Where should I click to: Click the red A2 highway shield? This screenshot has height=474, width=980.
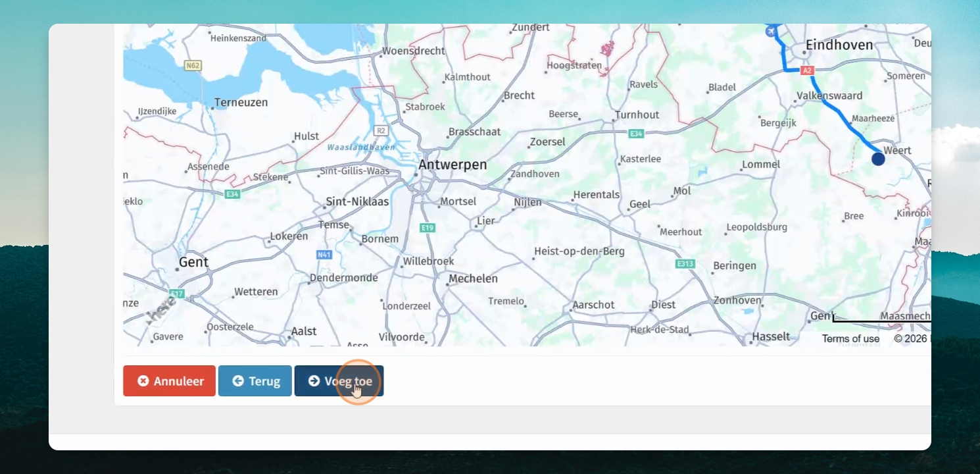click(x=808, y=70)
